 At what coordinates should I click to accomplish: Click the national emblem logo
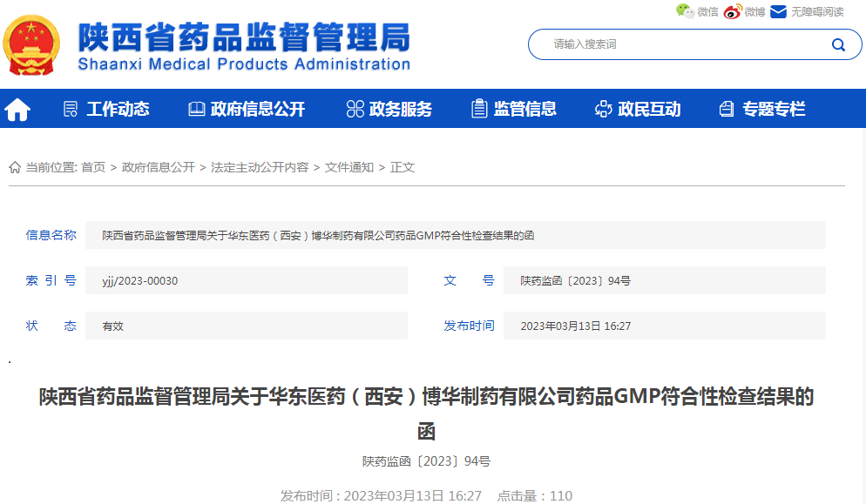click(x=31, y=45)
